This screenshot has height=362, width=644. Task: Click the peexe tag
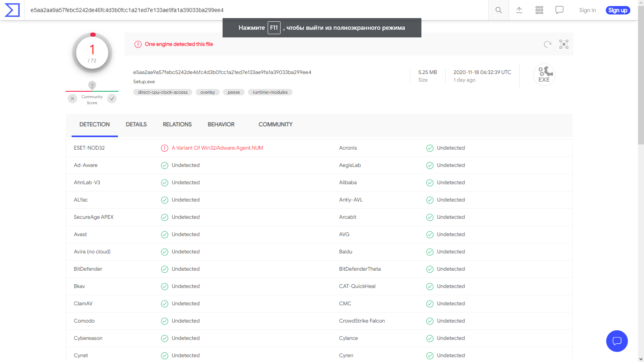[234, 92]
